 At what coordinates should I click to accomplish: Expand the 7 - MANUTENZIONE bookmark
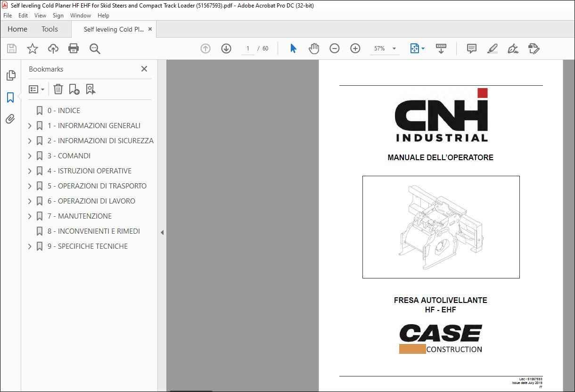(30, 216)
